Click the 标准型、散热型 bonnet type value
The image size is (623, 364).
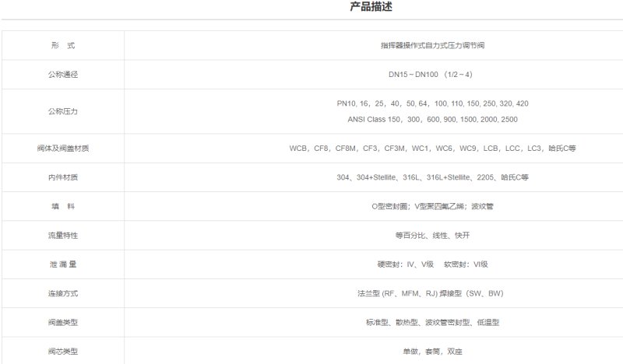(x=432, y=322)
